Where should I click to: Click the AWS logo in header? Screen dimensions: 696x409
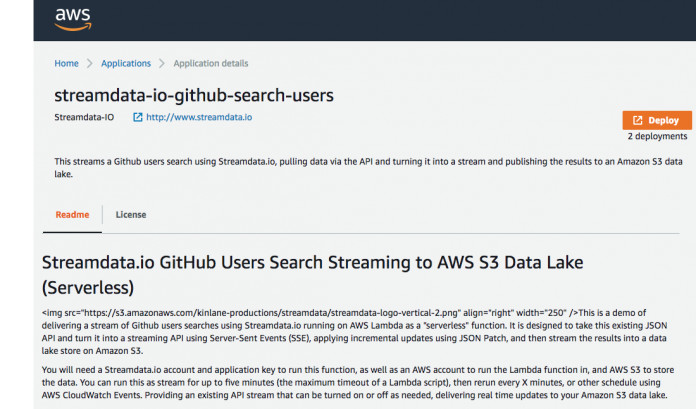click(x=73, y=19)
